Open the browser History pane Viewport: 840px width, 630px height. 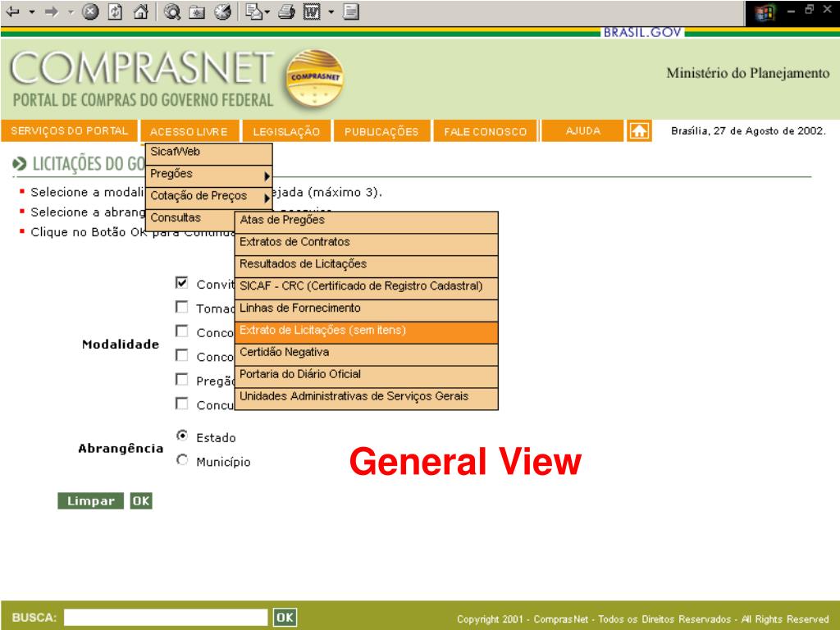point(222,11)
